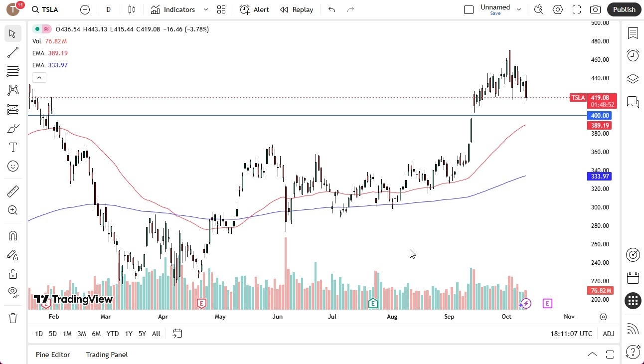Select the Trend Line drawing tool
This screenshot has width=644, height=364.
(x=12, y=52)
